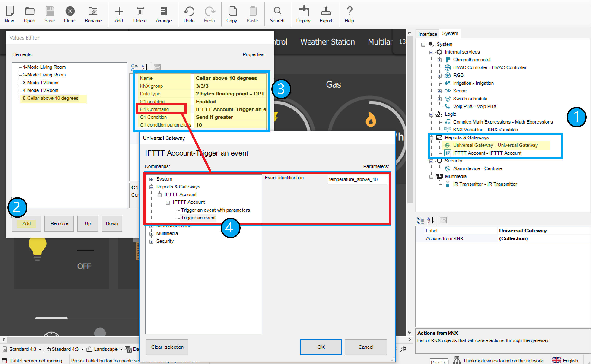
Task: Click the horizontal slider bar in dark panel
Action: [x=51, y=318]
